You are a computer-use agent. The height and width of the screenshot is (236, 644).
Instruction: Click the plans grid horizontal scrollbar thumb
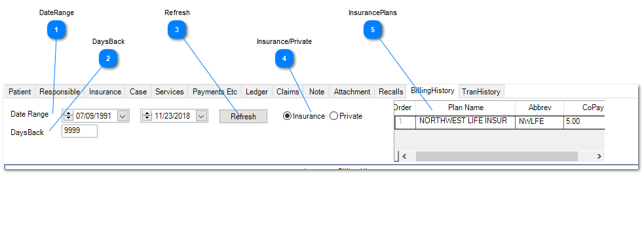pos(497,156)
